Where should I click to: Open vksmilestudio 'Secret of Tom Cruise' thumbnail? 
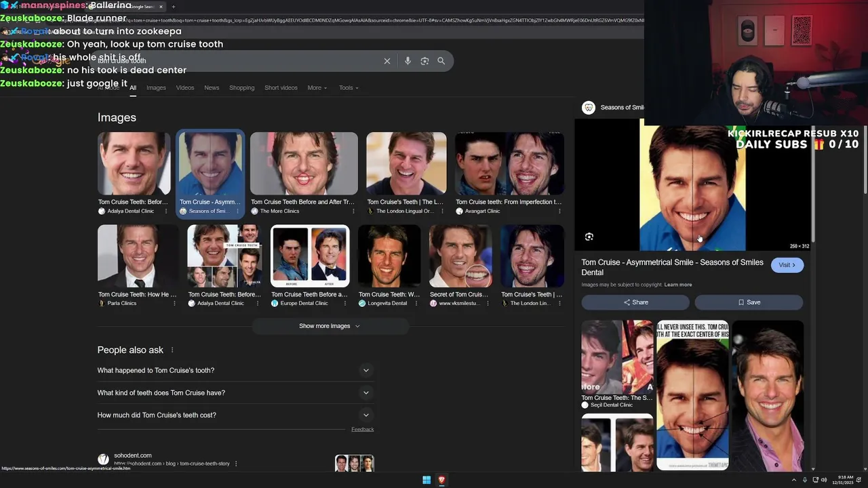(460, 256)
